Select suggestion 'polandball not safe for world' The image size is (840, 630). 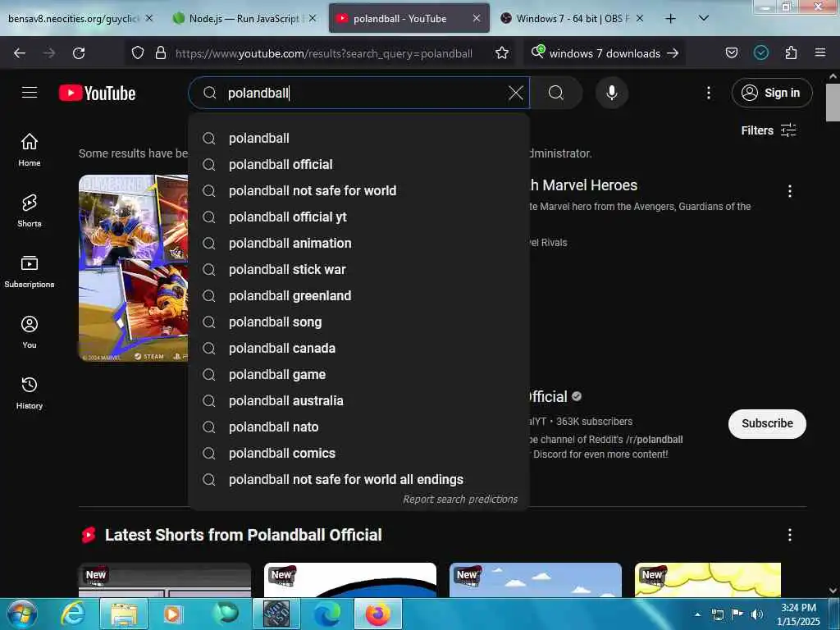pos(359,190)
